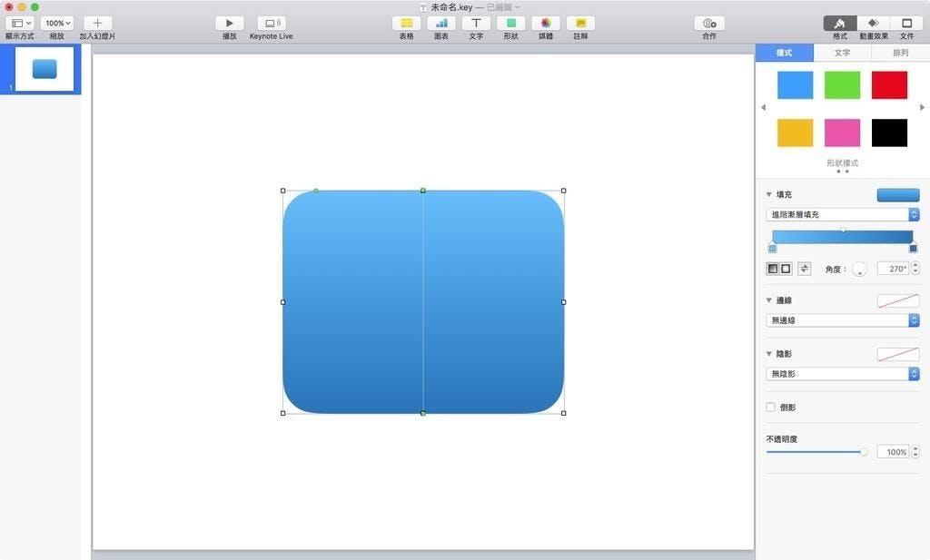
Task: Apply the green shape style swatch
Action: point(842,85)
